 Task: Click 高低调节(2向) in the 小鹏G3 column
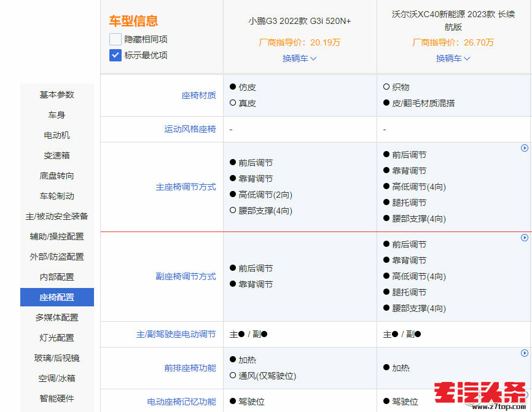pos(265,195)
